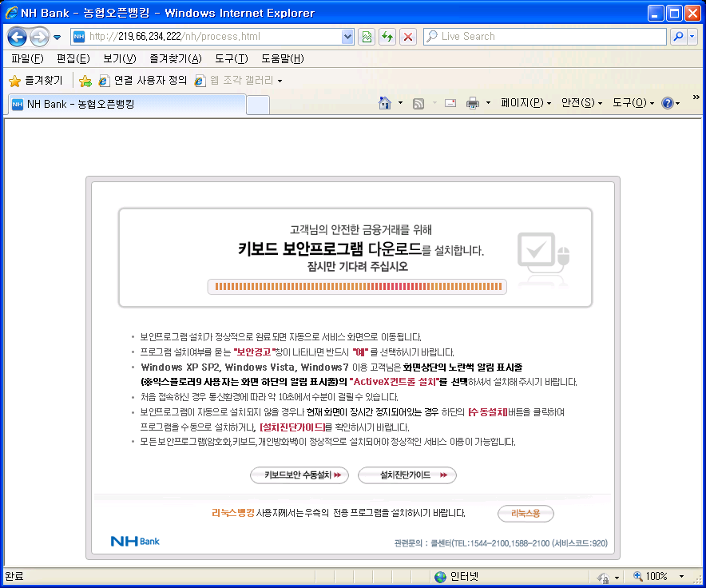
Task: Minimize the Internet Explorer window
Action: click(655, 14)
